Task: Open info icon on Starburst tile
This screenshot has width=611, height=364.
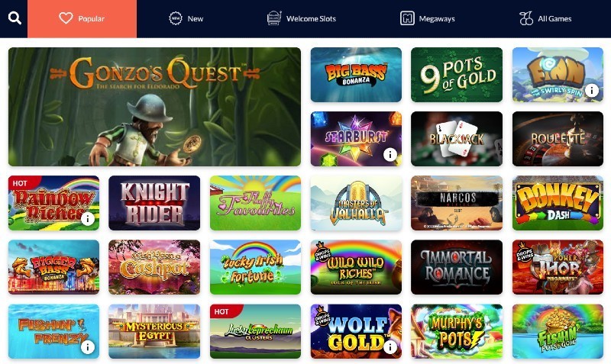Action: [x=390, y=155]
